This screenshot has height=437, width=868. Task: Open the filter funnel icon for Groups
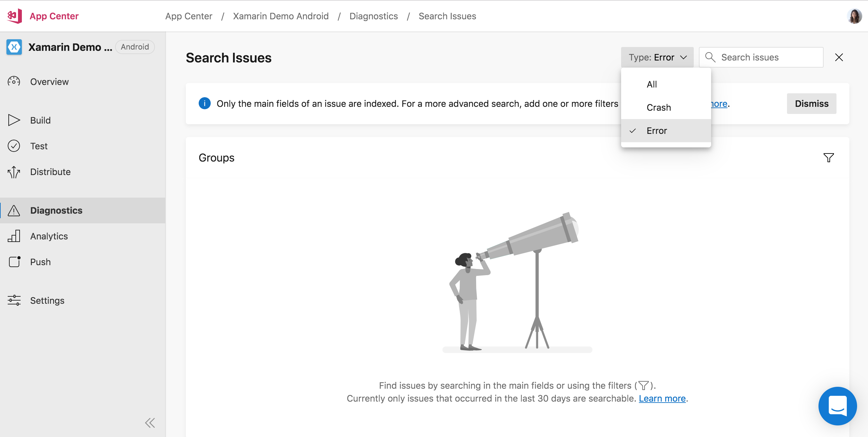pos(829,157)
